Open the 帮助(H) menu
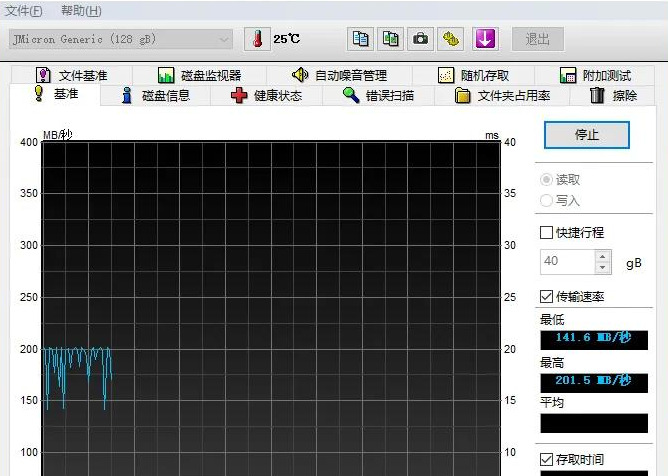Image resolution: width=668 pixels, height=476 pixels. click(x=80, y=11)
